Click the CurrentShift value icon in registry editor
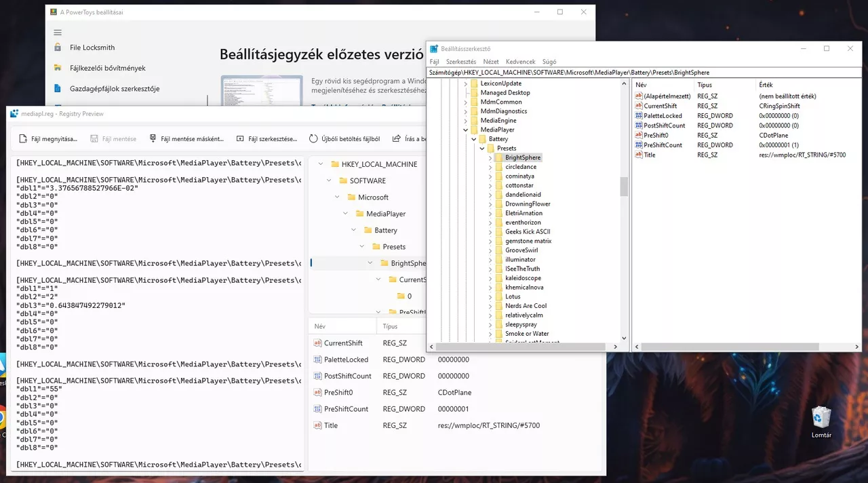Screen dimensions: 868x483 click(x=638, y=106)
